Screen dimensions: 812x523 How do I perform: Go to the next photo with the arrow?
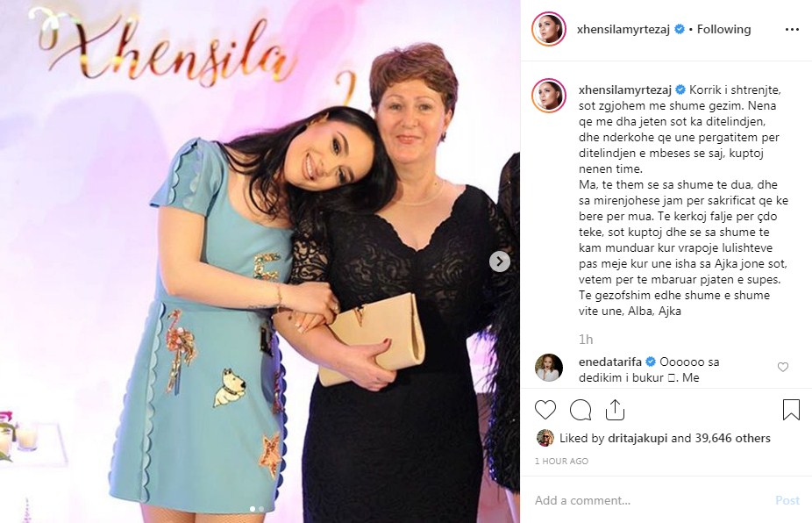pos(500,261)
